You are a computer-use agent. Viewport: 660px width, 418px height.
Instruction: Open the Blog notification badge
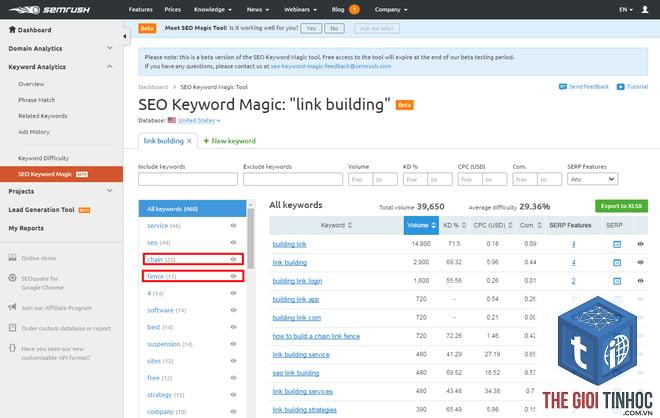(354, 9)
